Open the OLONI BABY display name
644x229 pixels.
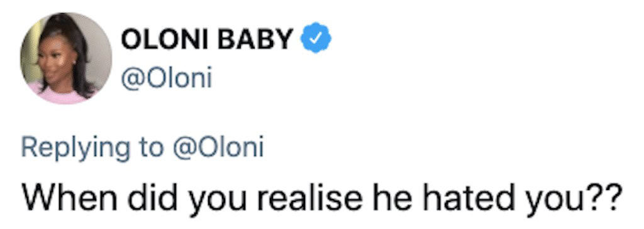click(207, 38)
